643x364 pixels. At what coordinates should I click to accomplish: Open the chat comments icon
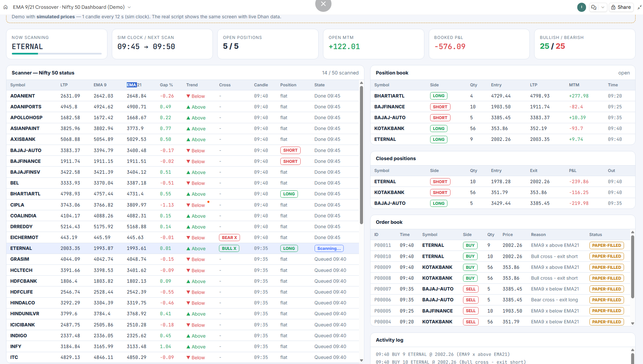[x=594, y=7]
